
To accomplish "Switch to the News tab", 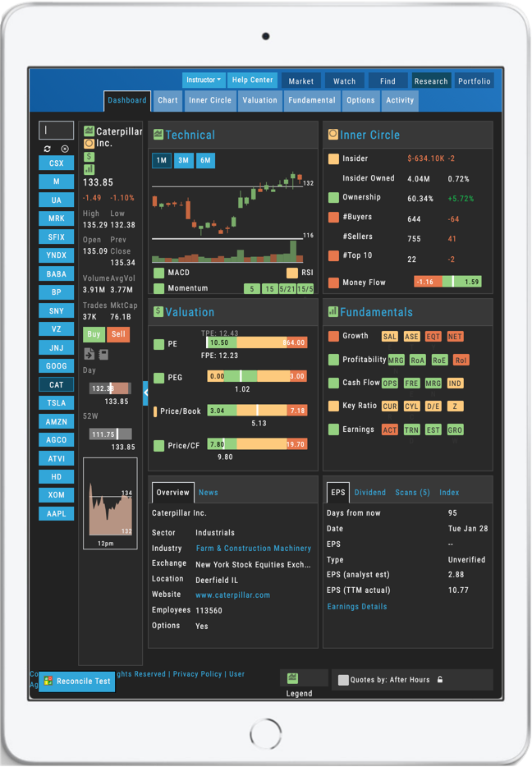I will click(x=209, y=493).
